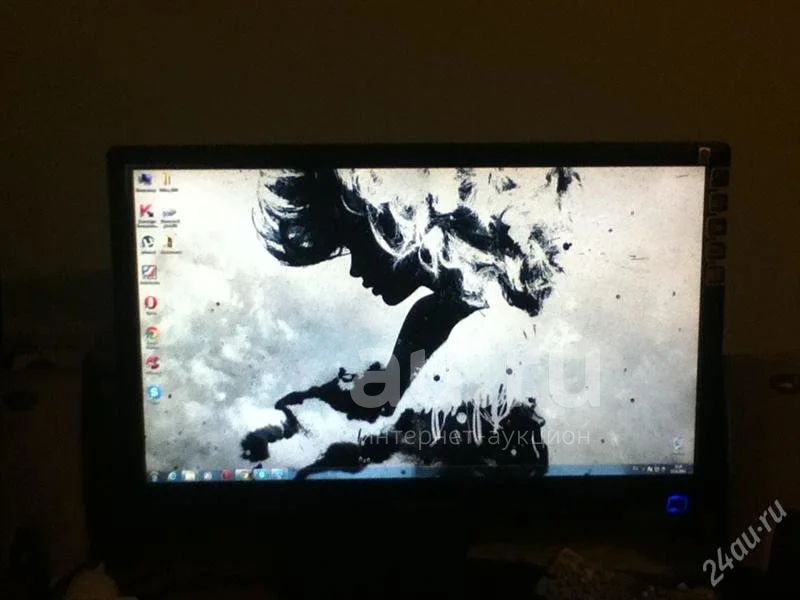Launch Skype from the desktop
800x600 pixels.
[x=154, y=393]
